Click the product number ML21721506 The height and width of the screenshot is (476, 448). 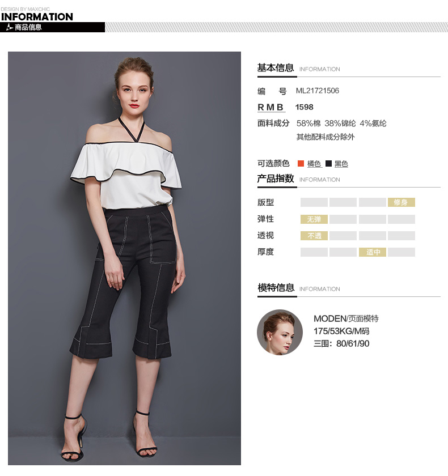[x=318, y=91]
